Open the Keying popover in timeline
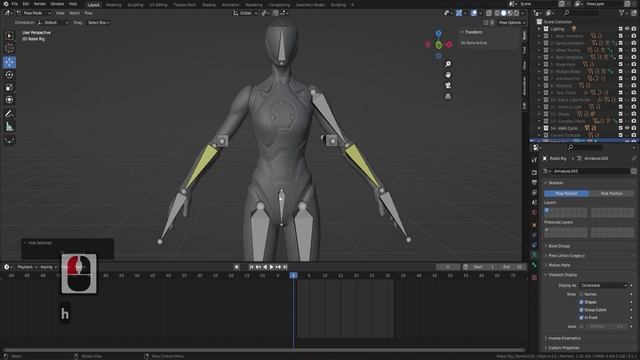 (x=47, y=267)
